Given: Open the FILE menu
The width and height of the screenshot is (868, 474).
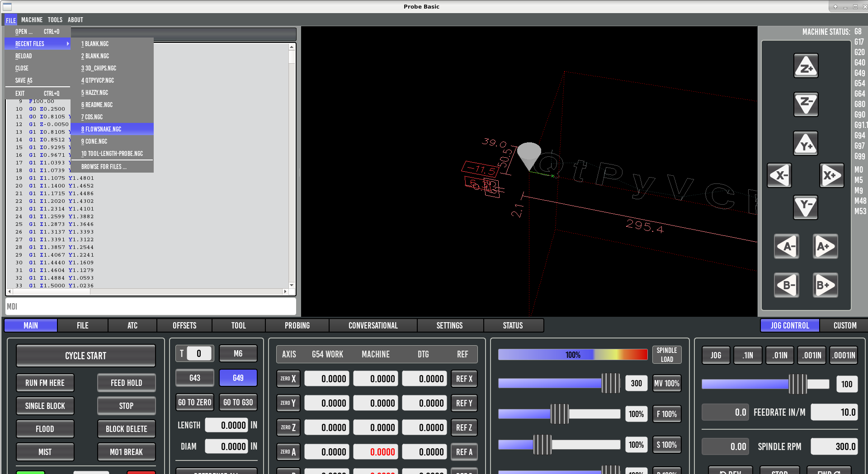Looking at the screenshot, I should click(11, 20).
